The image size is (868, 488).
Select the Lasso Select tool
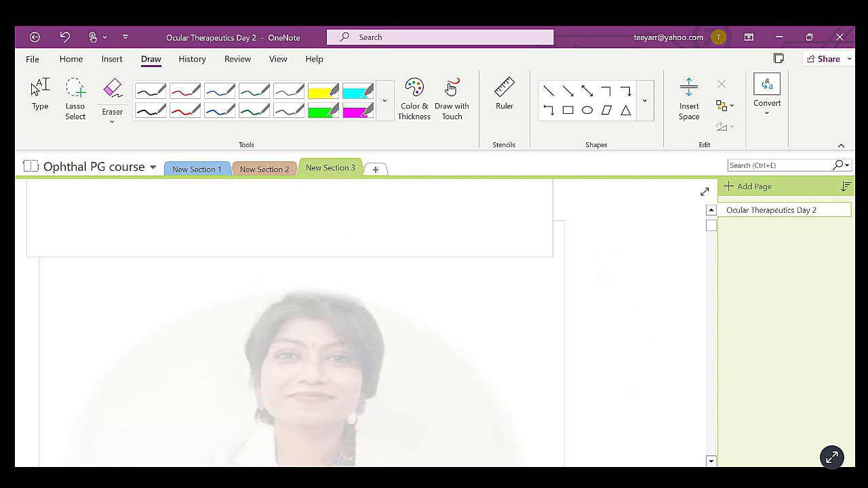click(75, 99)
